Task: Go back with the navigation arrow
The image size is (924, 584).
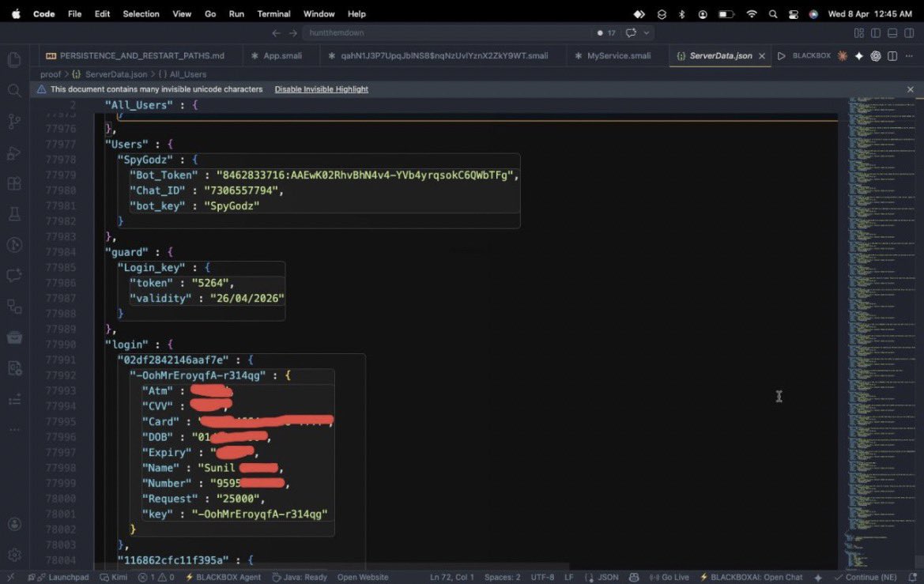Action: click(276, 33)
